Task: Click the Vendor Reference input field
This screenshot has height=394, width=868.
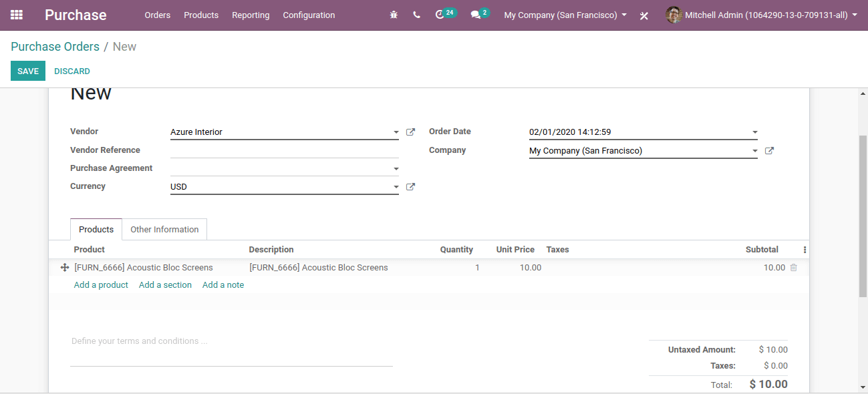Action: (285, 150)
